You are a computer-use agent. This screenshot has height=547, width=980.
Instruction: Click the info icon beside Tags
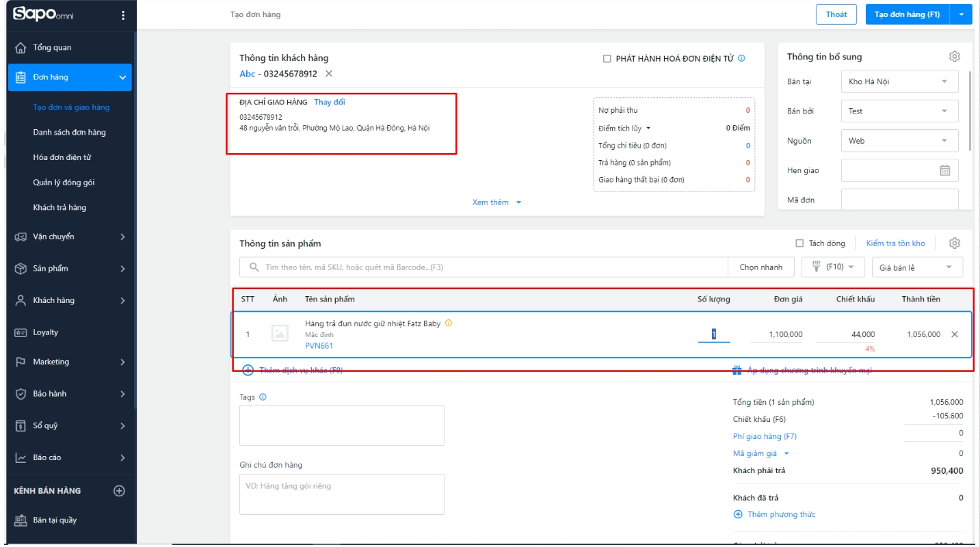coord(263,397)
